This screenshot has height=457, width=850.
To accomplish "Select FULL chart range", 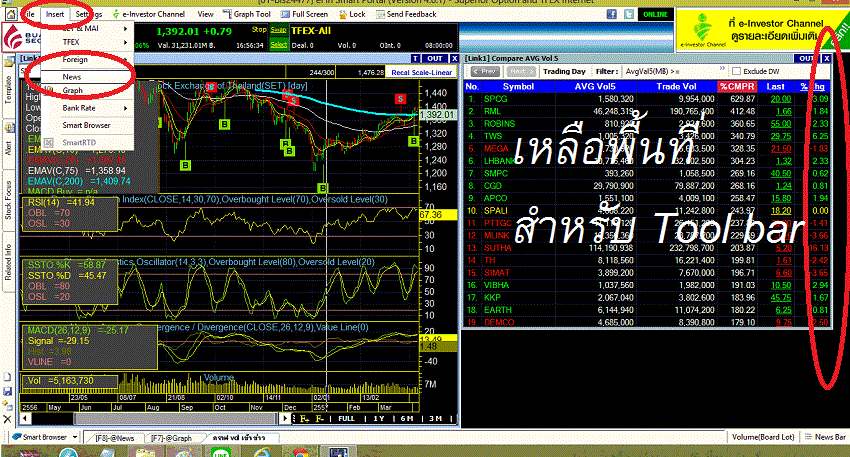I will click(346, 419).
